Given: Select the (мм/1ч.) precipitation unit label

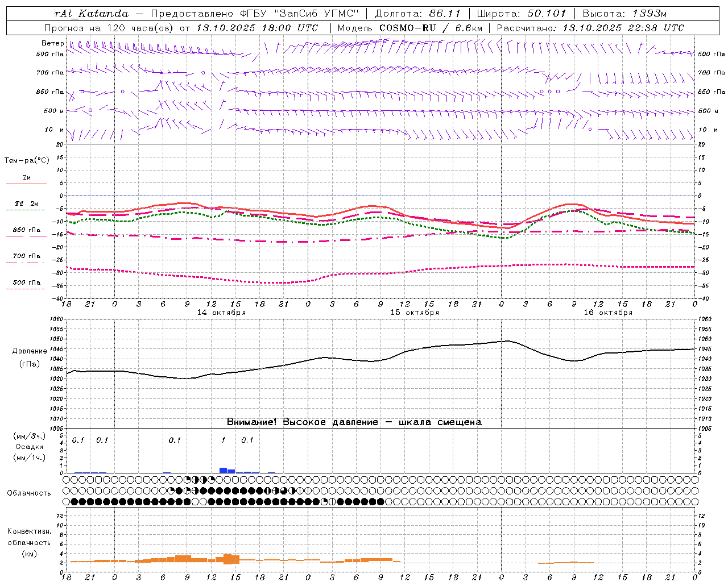Looking at the screenshot, I should [29, 458].
